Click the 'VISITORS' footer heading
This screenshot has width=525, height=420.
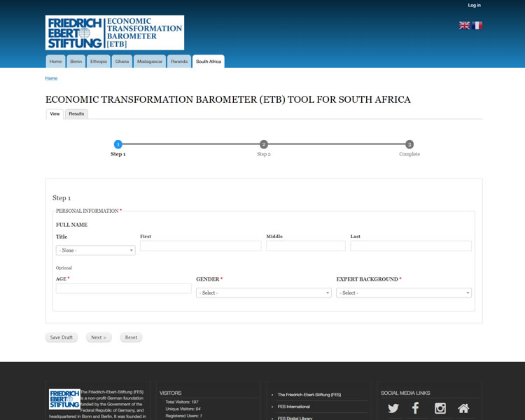pos(170,393)
